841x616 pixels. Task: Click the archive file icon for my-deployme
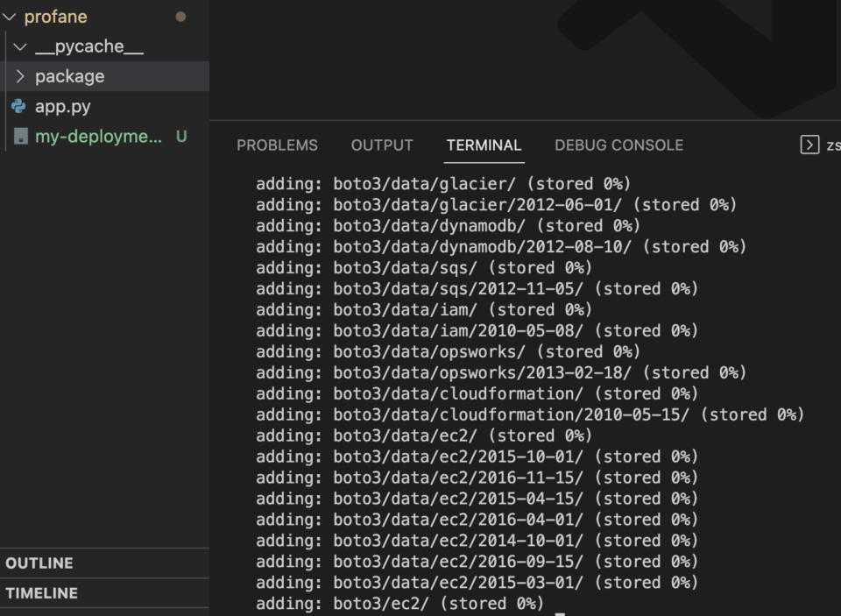(20, 137)
